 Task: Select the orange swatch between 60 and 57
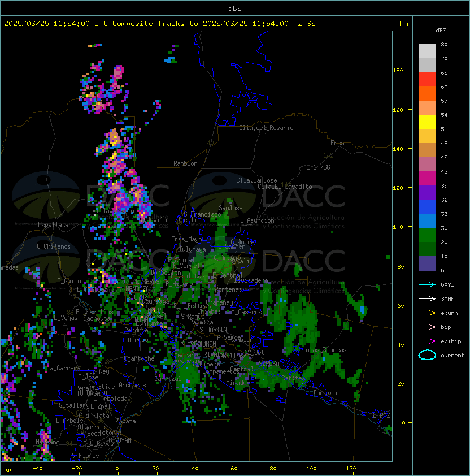(x=427, y=93)
